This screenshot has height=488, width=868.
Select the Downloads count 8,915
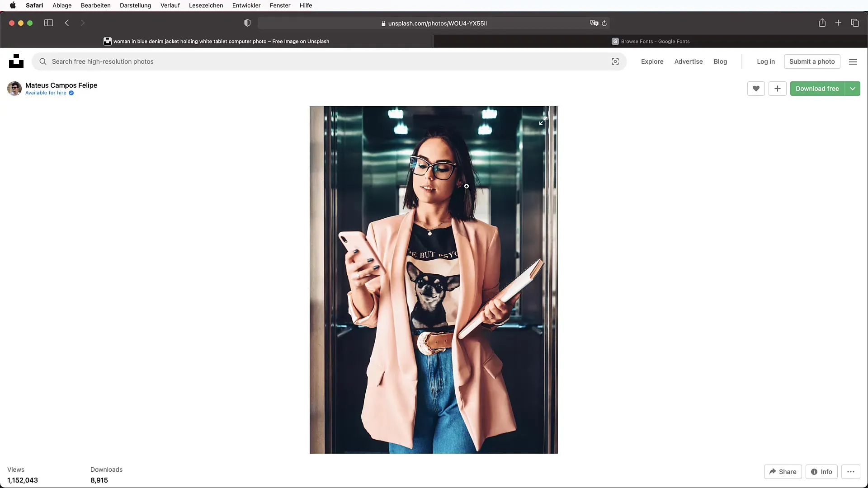(x=99, y=480)
